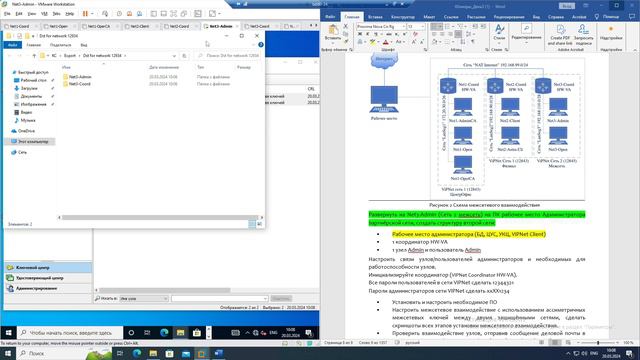Open Word's Надстройки add-ins icon
Screen dimensions: 640x360
point(611,33)
